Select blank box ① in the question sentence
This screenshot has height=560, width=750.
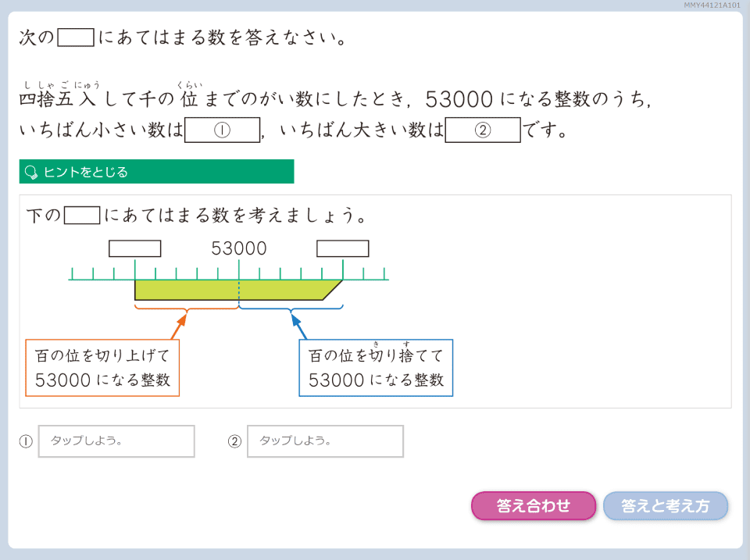coord(222,130)
